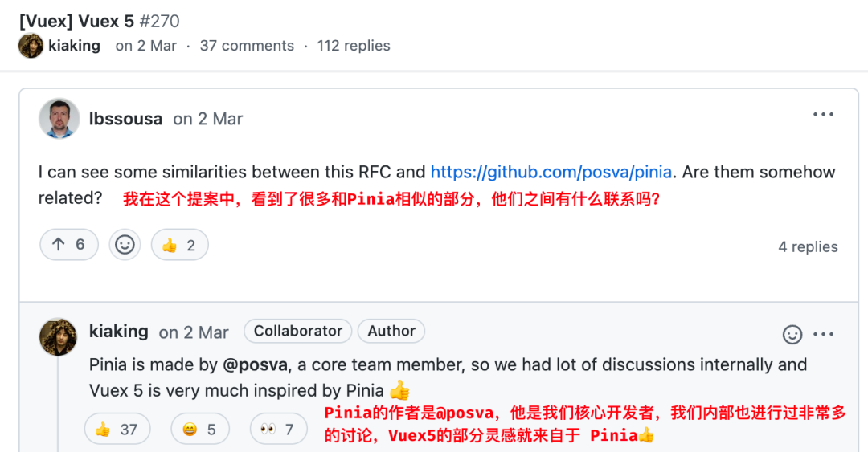The image size is (868, 452).
Task: Open the github.com/posva/pinia link
Action: coord(551,172)
